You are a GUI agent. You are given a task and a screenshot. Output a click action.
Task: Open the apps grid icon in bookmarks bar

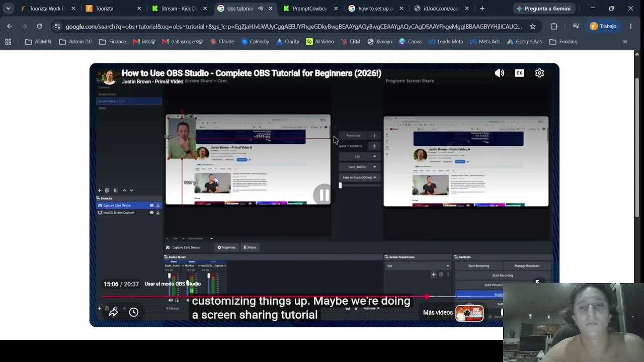pyautogui.click(x=8, y=42)
